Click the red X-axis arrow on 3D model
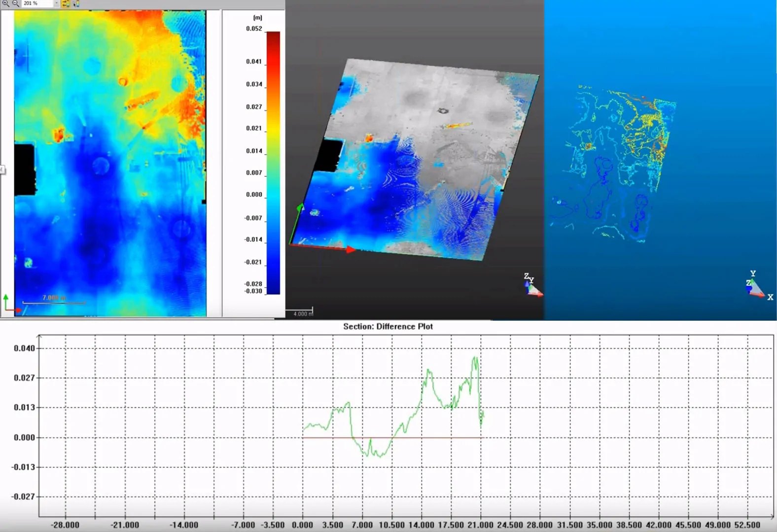This screenshot has width=777, height=532. tap(350, 250)
